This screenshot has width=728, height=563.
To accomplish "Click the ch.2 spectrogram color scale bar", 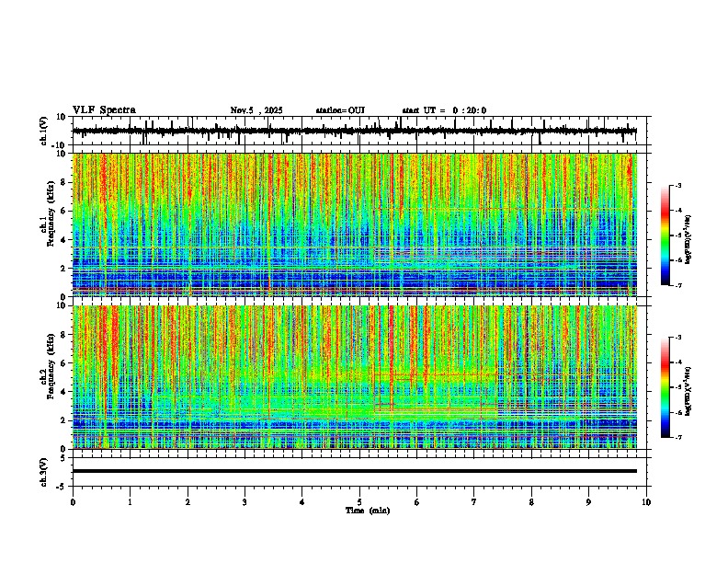I will [665, 387].
